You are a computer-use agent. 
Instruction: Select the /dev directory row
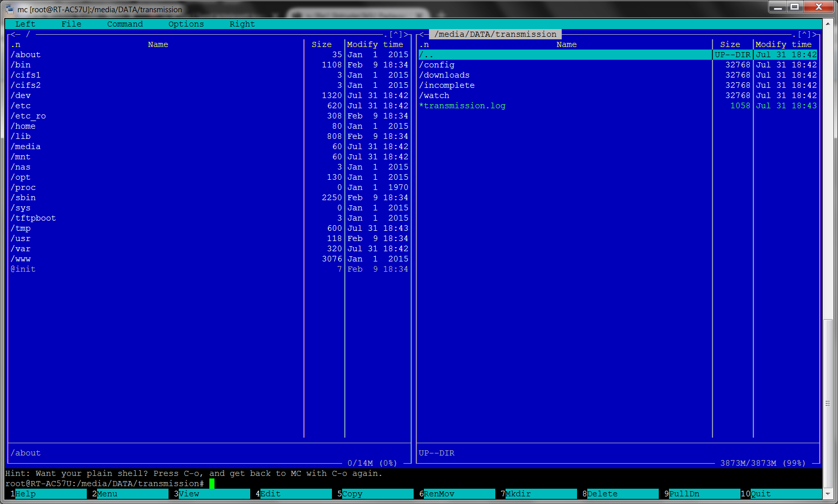(209, 95)
